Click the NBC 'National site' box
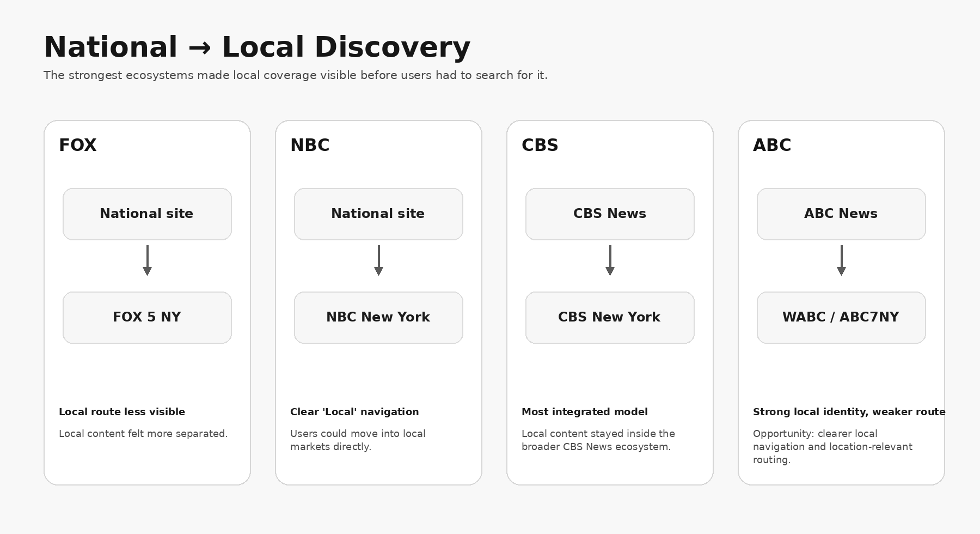The height and width of the screenshot is (534, 980). (x=378, y=214)
